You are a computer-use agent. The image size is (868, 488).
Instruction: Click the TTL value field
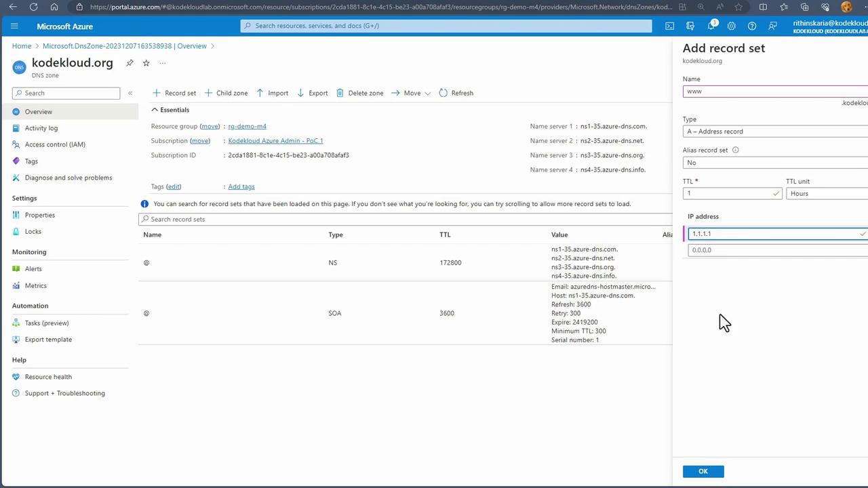pyautogui.click(x=732, y=193)
